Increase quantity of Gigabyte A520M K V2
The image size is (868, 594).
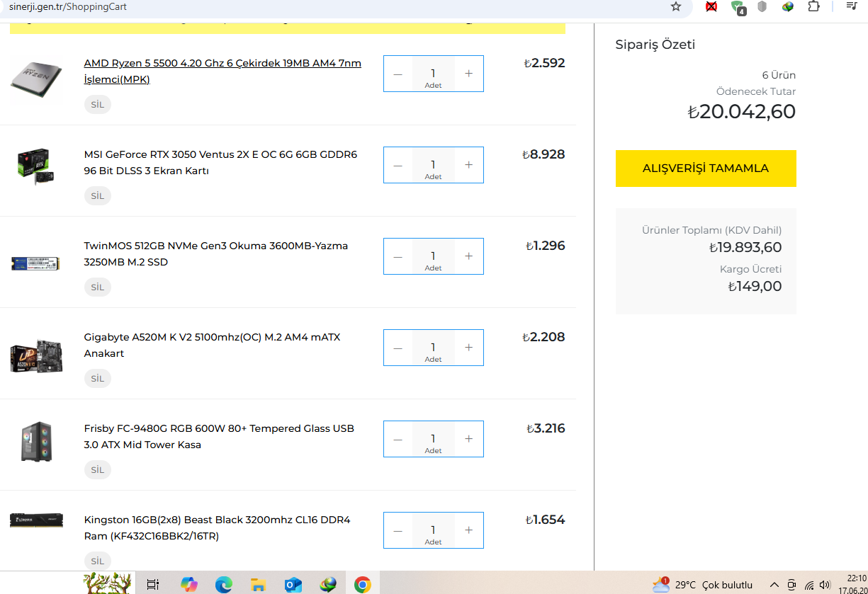pyautogui.click(x=468, y=348)
